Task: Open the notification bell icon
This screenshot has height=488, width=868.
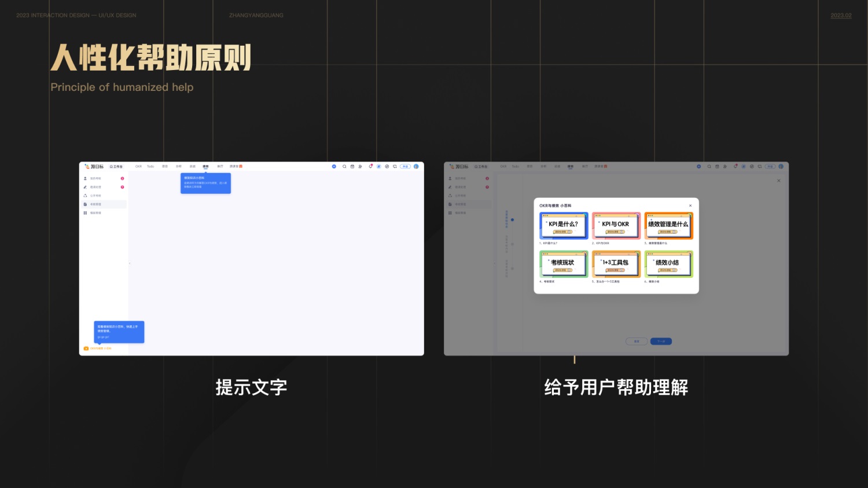Action: tap(371, 166)
